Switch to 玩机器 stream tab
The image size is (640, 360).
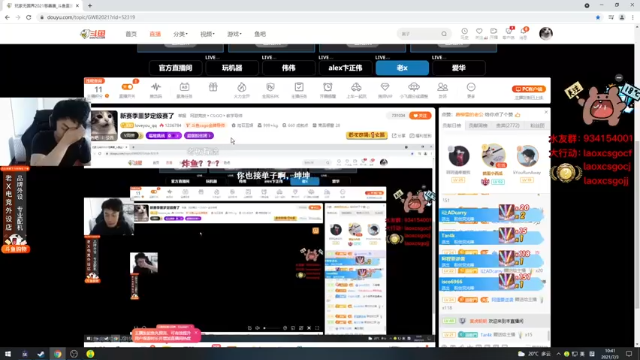(x=232, y=68)
